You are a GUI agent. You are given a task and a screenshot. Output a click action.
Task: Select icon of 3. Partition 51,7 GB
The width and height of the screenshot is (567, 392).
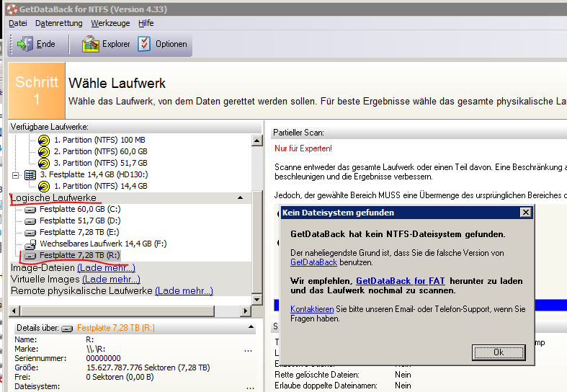[44, 163]
